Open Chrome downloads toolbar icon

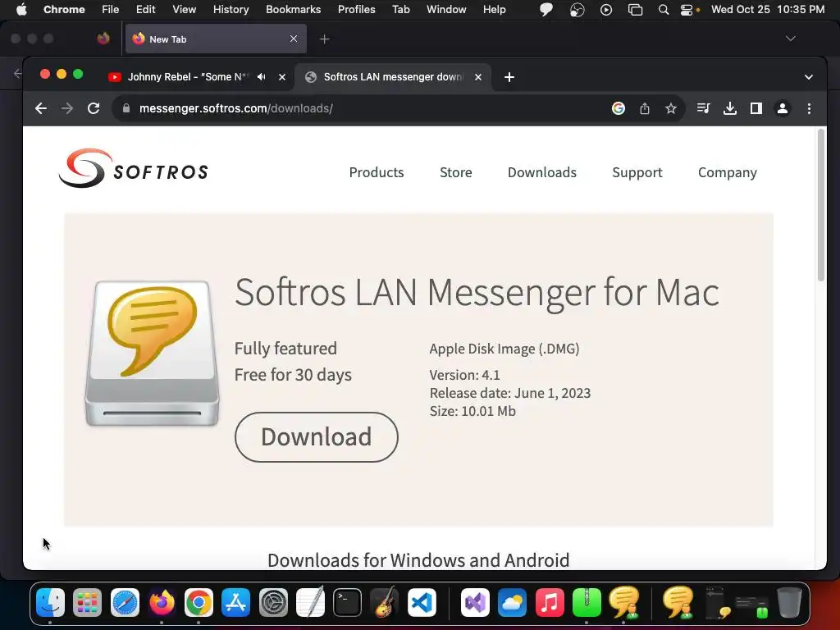[x=729, y=108]
